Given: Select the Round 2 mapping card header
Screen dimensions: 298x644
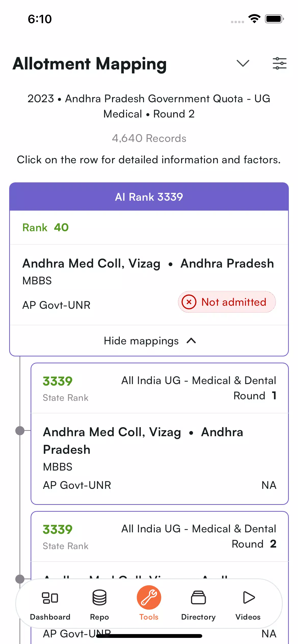Looking at the screenshot, I should pos(160,536).
